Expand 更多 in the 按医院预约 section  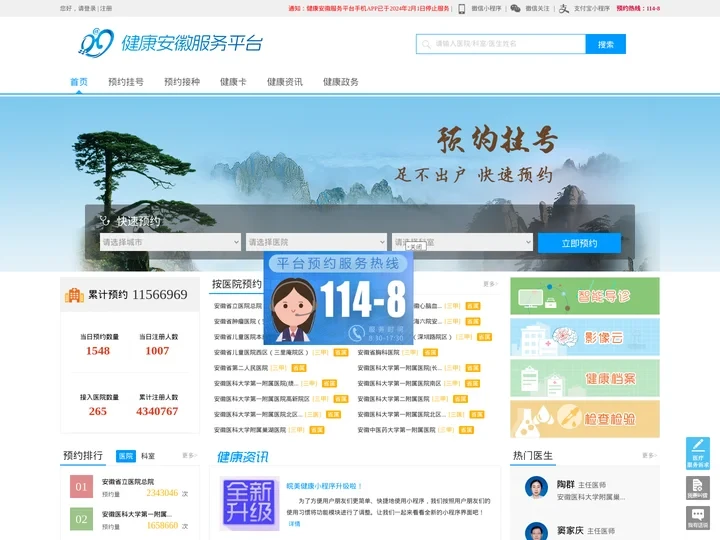click(x=490, y=284)
